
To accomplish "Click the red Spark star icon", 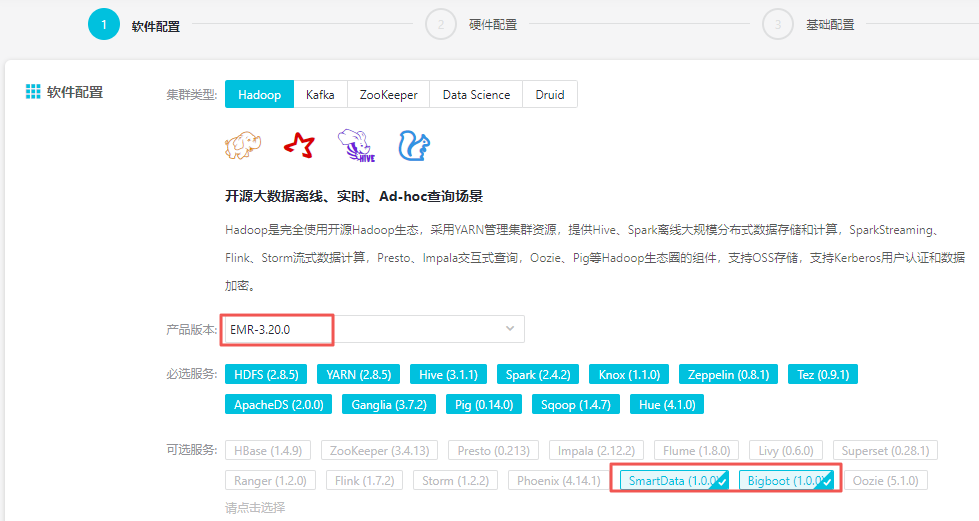I will point(300,146).
